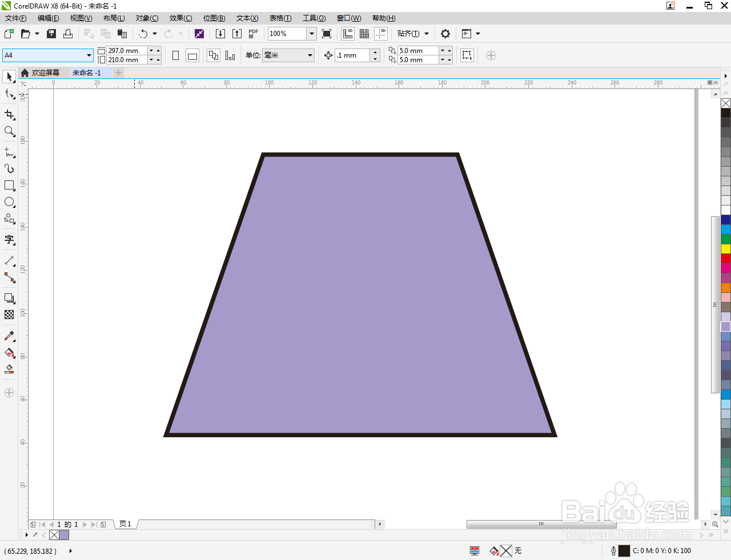Toggle Show guidelines button
This screenshot has height=560, width=731.
point(381,34)
